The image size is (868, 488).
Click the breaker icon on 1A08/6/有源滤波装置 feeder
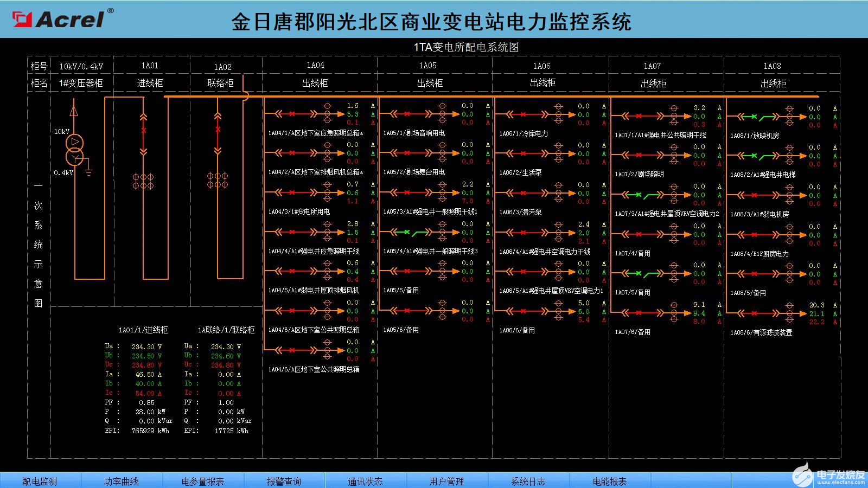pos(754,313)
